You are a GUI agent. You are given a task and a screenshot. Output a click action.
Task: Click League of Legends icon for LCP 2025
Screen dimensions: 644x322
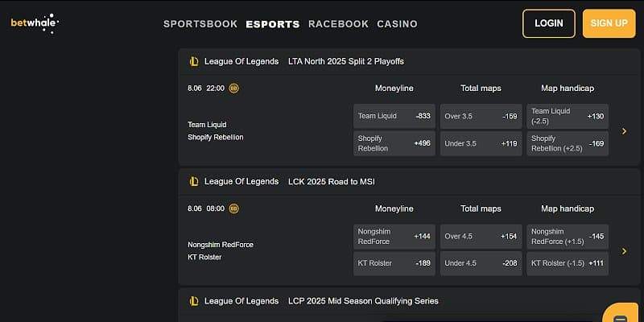pyautogui.click(x=194, y=301)
